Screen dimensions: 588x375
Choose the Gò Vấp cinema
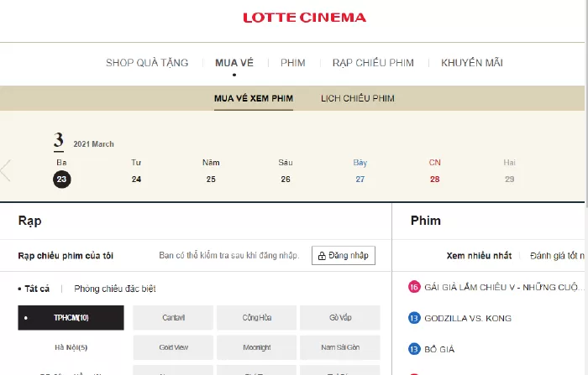coord(340,318)
